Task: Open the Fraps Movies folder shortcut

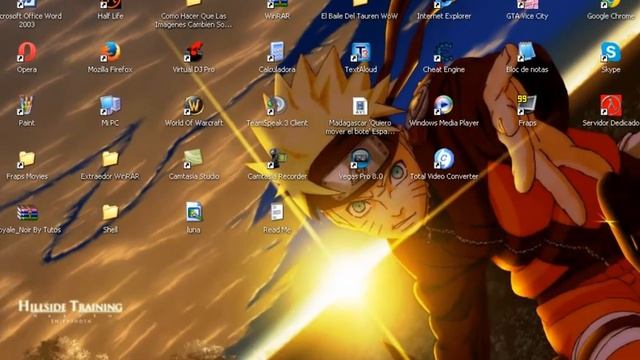Action: point(27,159)
